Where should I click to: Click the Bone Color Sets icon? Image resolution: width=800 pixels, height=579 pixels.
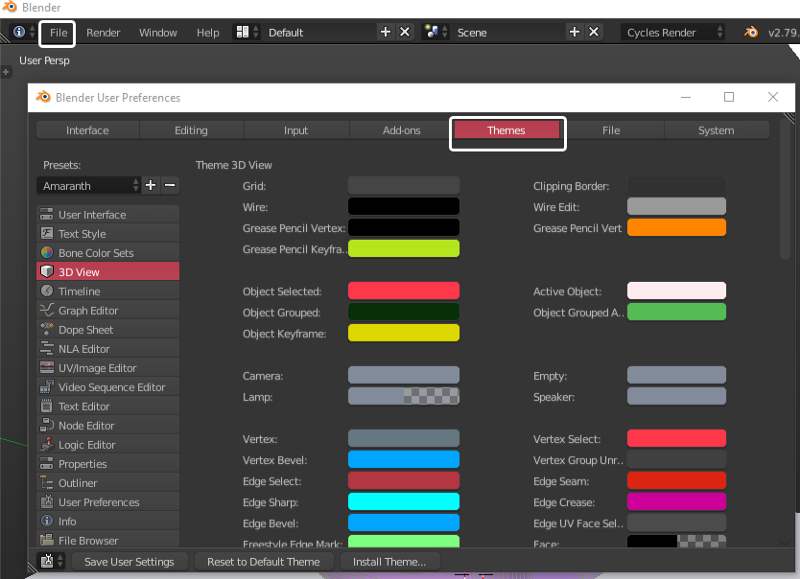pos(46,253)
